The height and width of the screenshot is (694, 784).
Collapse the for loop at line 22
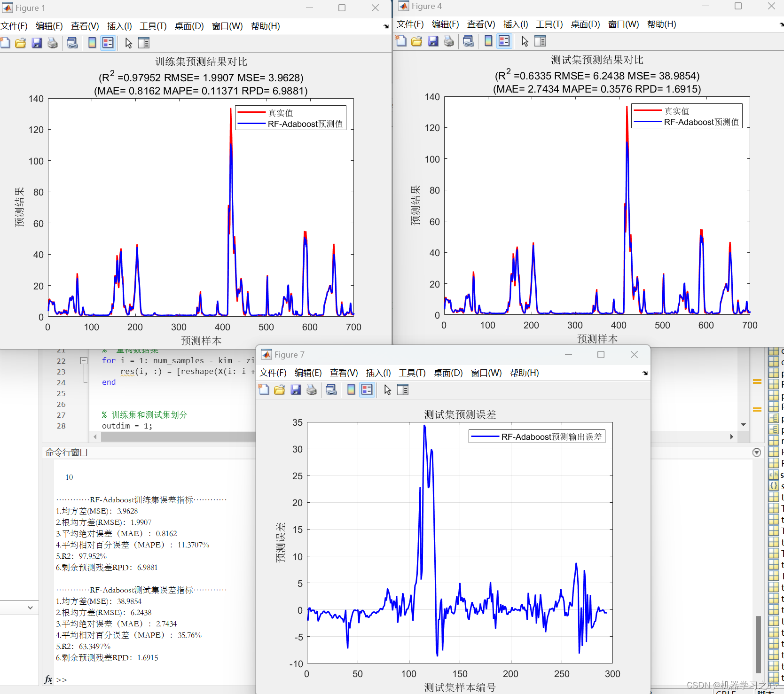click(84, 361)
